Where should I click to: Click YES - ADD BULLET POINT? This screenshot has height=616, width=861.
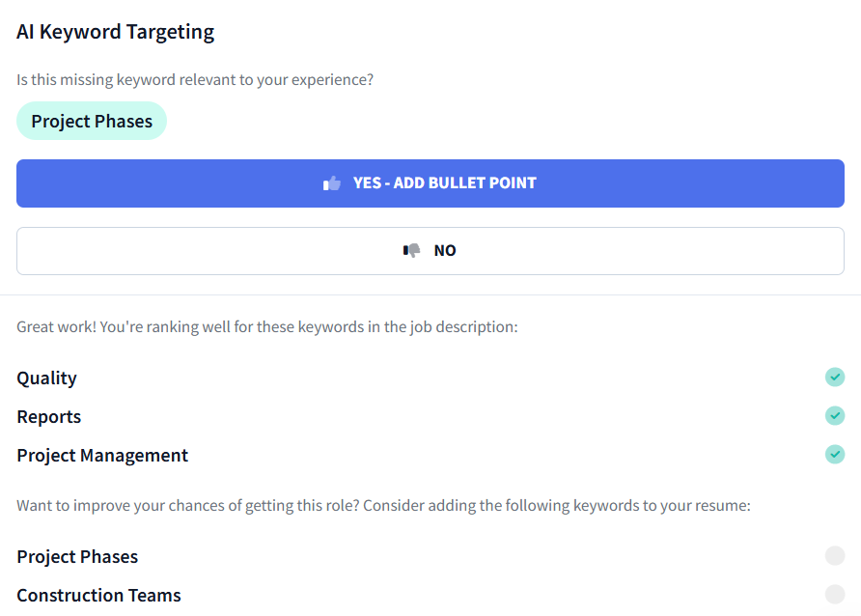(x=430, y=182)
